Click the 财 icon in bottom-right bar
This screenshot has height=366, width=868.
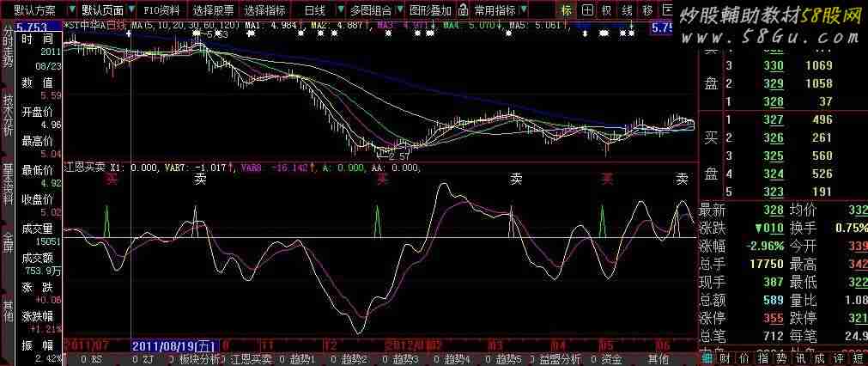725,359
